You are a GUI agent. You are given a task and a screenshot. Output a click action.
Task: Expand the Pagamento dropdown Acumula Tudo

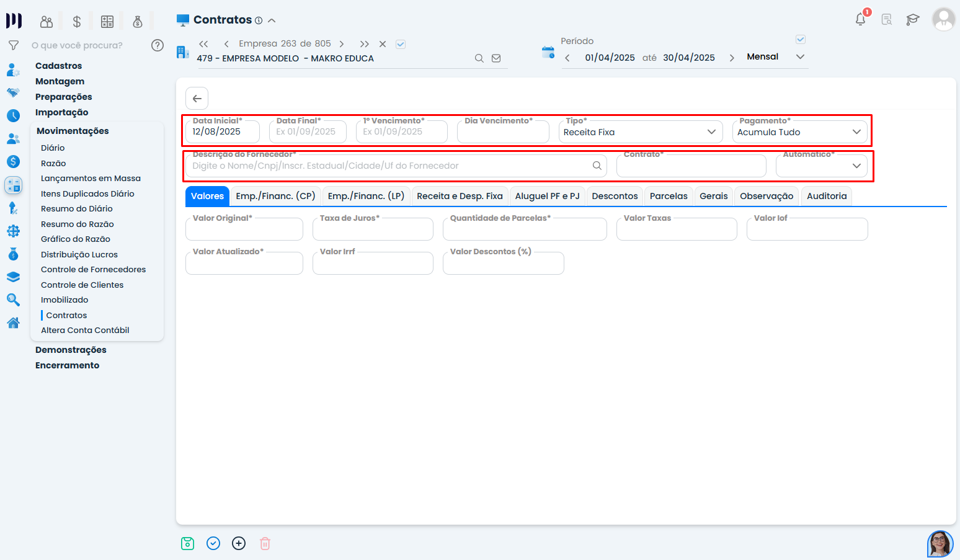pyautogui.click(x=799, y=132)
